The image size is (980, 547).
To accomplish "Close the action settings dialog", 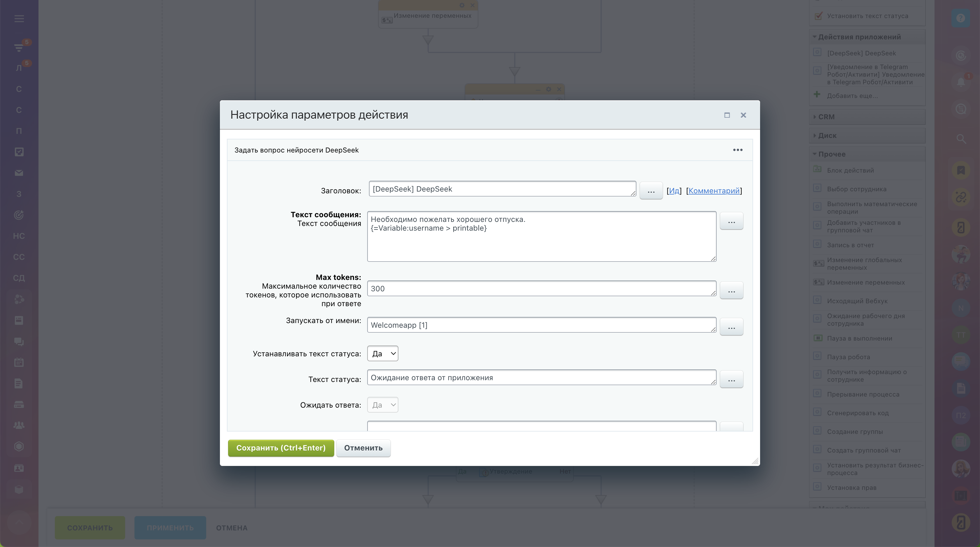I will pyautogui.click(x=743, y=115).
